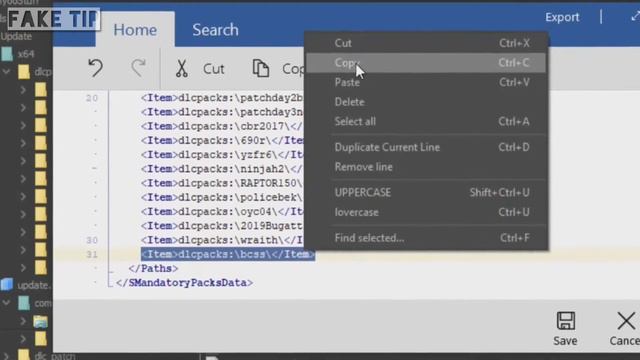
Task: Select the update file icon in tree
Action: [x=7, y=284]
